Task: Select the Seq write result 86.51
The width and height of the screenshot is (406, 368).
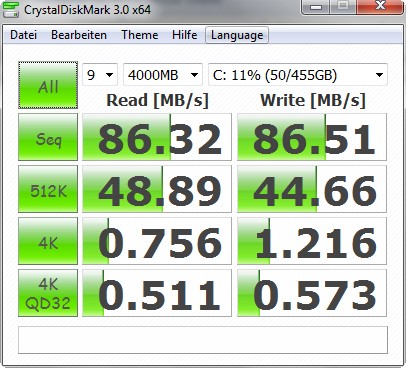Action: coord(312,137)
